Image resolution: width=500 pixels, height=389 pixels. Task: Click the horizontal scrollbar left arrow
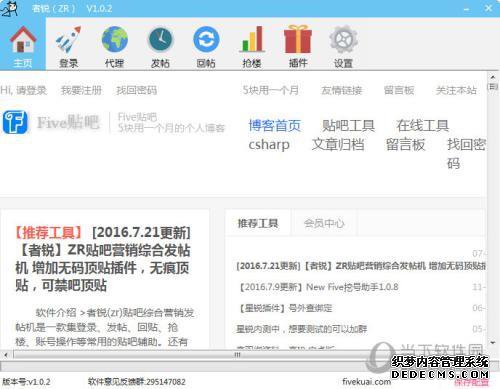click(x=5, y=355)
